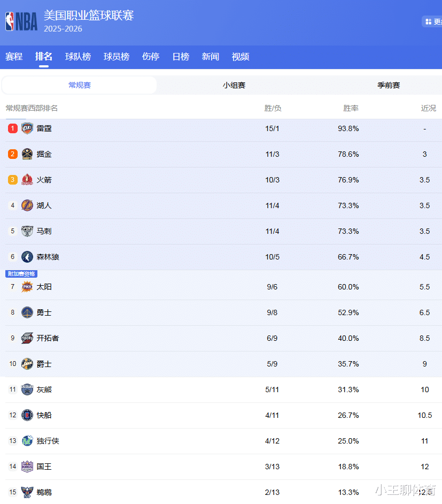Viewport: 442px width, 504px height.
Task: Click the Pelicans (鹈鹕) team logo
Action: [x=27, y=492]
